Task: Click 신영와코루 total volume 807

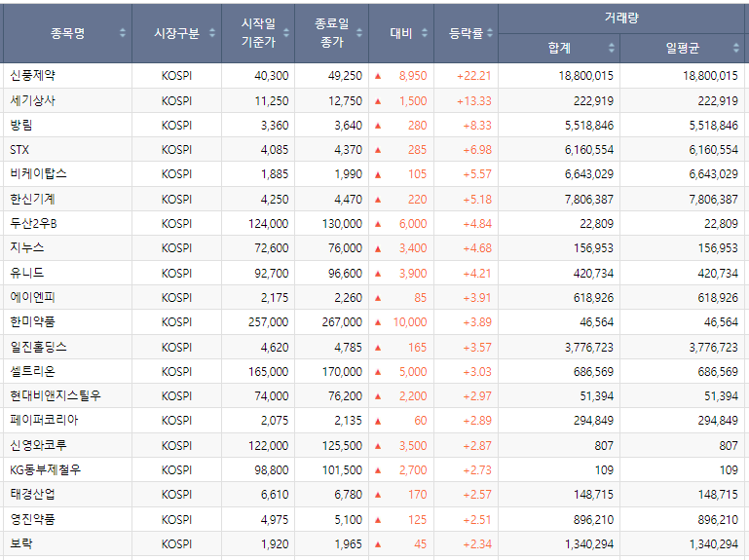Action: 604,446
